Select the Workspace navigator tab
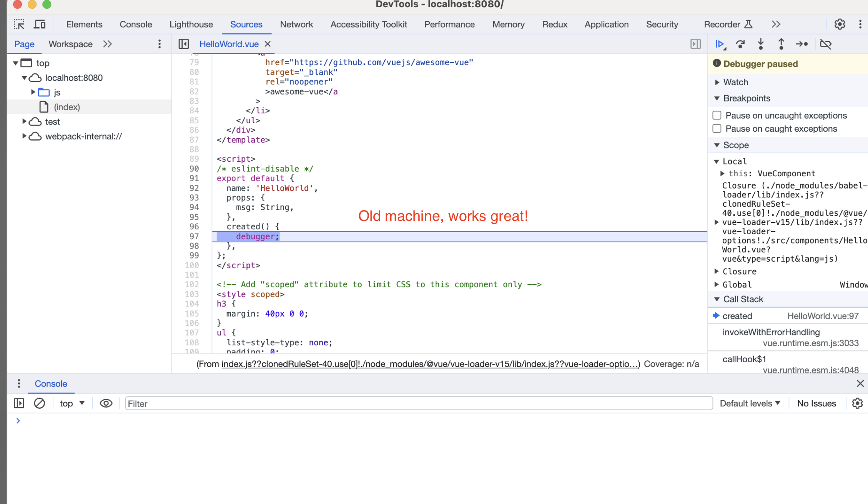868x504 pixels. click(x=70, y=44)
